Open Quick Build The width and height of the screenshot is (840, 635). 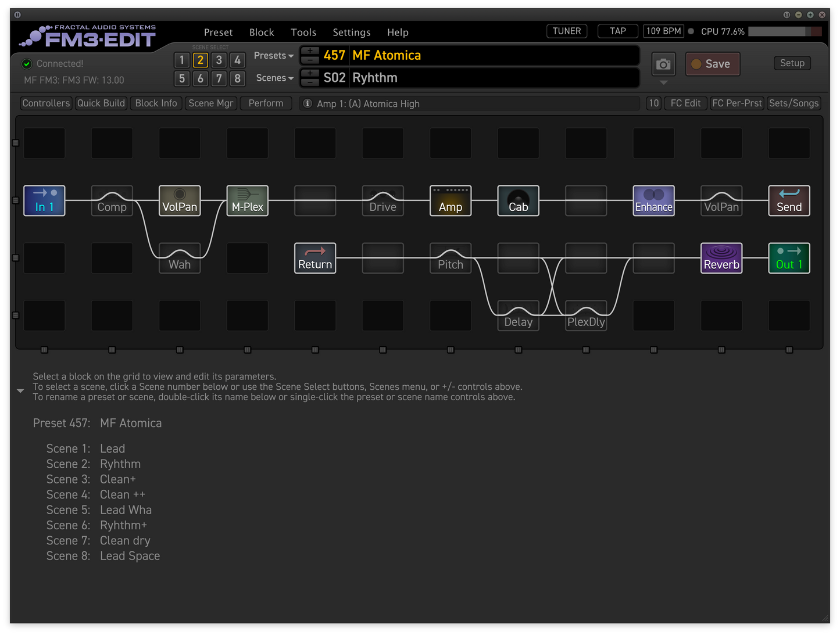pos(101,103)
